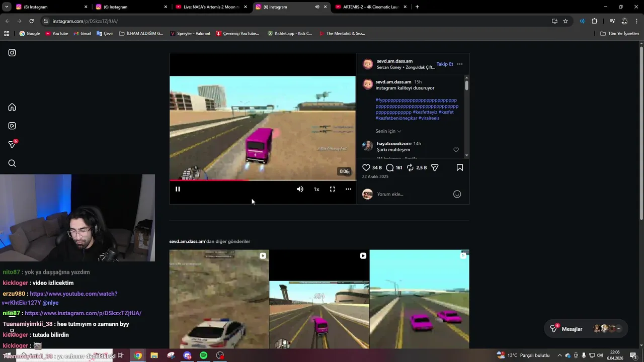The image size is (644, 362).
Task: Open Instagram search from the sidebar
Action: click(12, 163)
